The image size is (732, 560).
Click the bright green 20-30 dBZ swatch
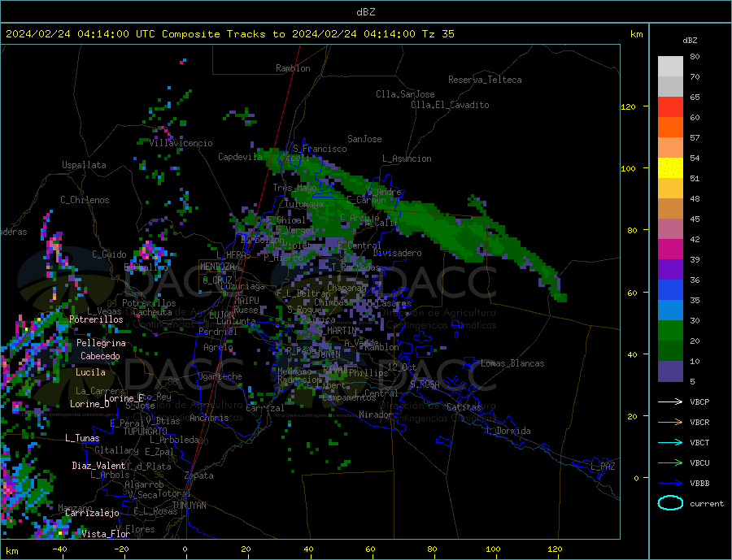point(670,331)
